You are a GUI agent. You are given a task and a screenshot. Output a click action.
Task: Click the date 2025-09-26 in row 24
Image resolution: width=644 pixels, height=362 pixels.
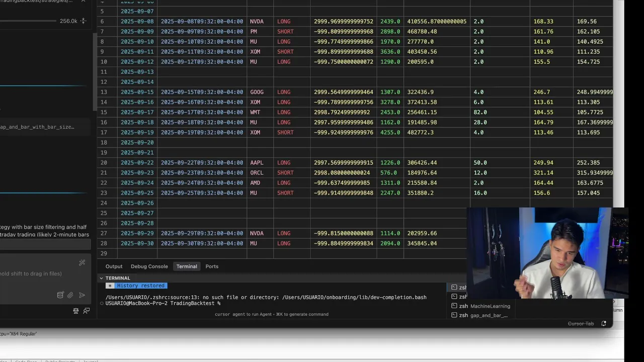pos(137,203)
